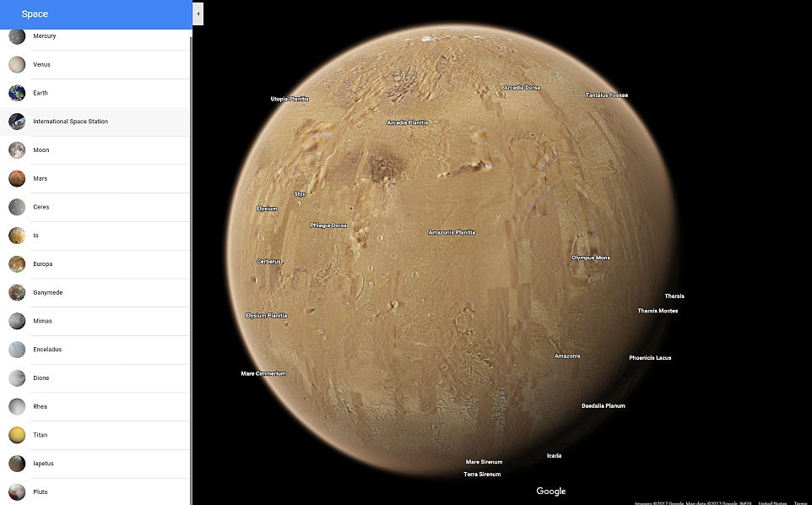
Task: Select Europa list entry text
Action: click(x=43, y=263)
